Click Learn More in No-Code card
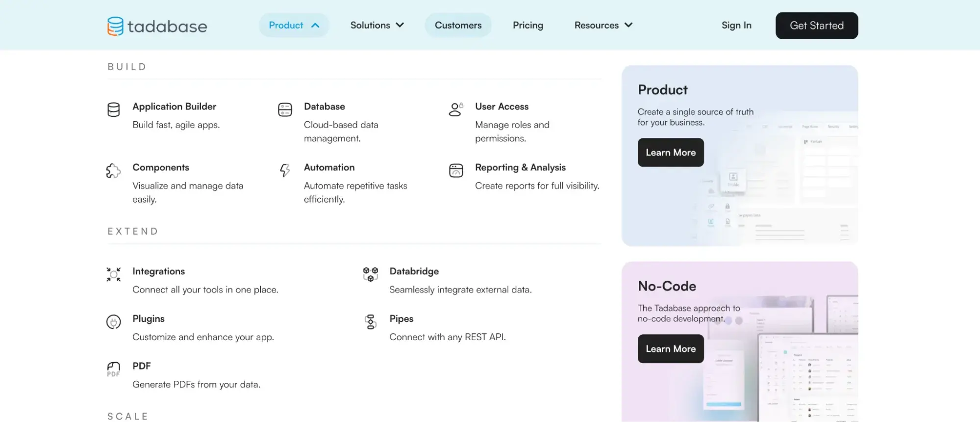980x422 pixels. pyautogui.click(x=670, y=349)
